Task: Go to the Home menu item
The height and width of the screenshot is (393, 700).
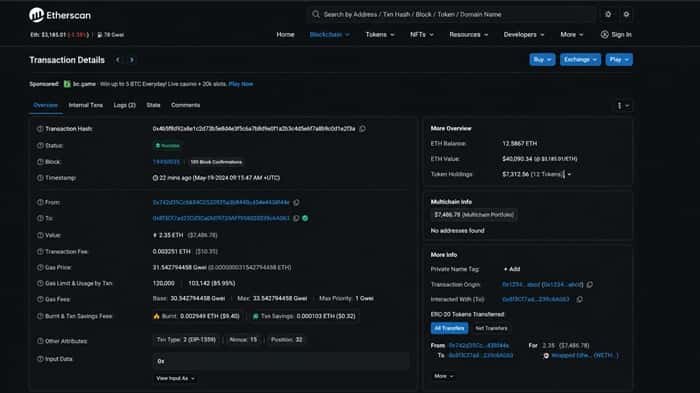Action: 285,34
